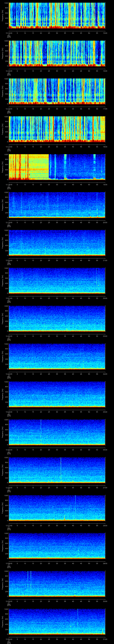Select the spectrogram panel starting at 12:15:00
This screenshot has width=114, height=644.
tap(57, 53)
